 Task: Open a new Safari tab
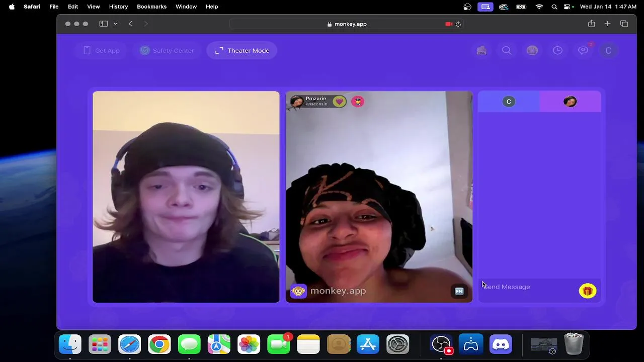pos(607,24)
